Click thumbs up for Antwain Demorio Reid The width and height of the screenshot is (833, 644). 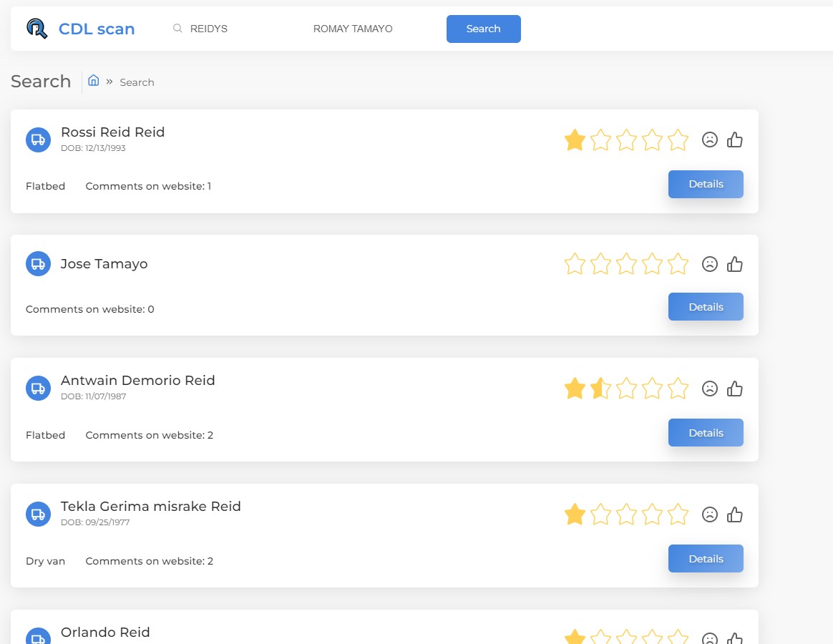click(735, 389)
